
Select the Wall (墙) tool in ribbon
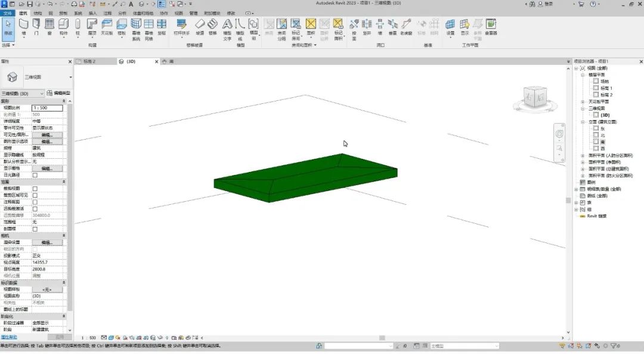tap(24, 27)
